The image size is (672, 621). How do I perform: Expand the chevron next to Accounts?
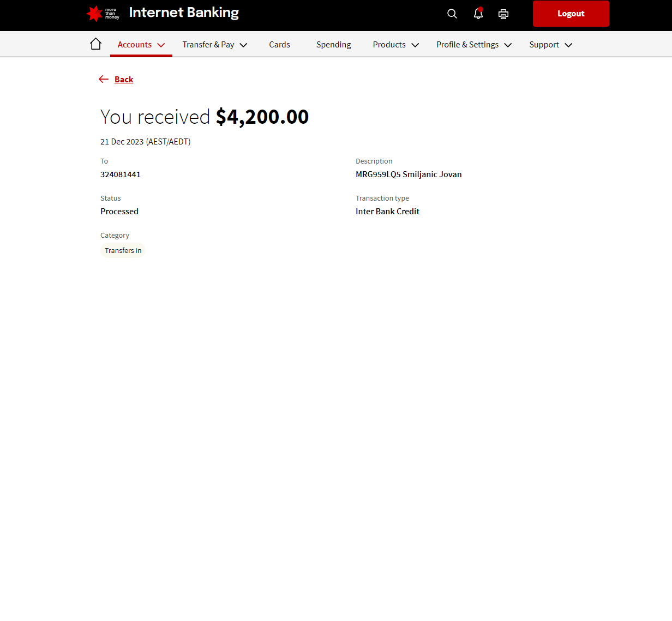[x=161, y=45]
